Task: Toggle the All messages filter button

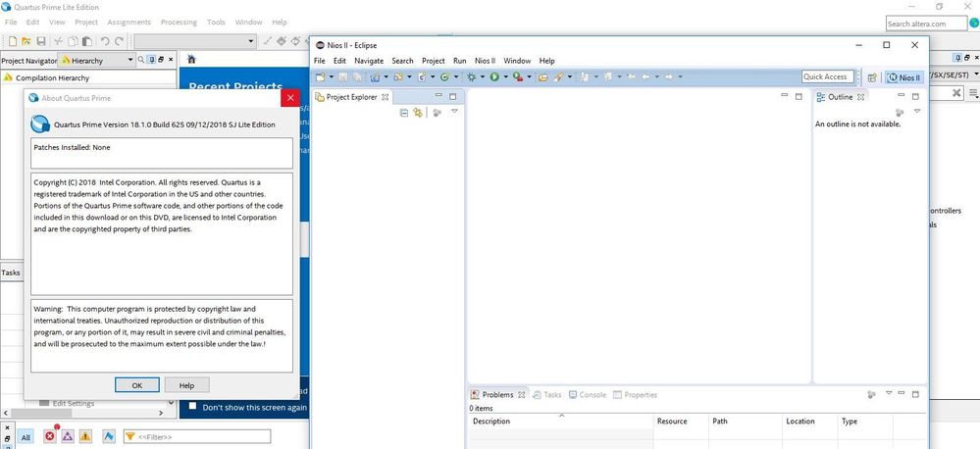Action: (x=25, y=437)
